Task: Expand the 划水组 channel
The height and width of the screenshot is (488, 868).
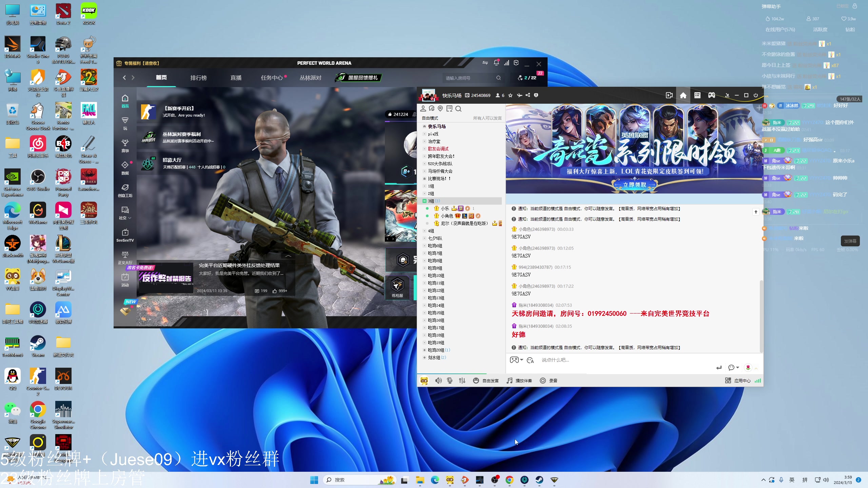Action: point(425,358)
